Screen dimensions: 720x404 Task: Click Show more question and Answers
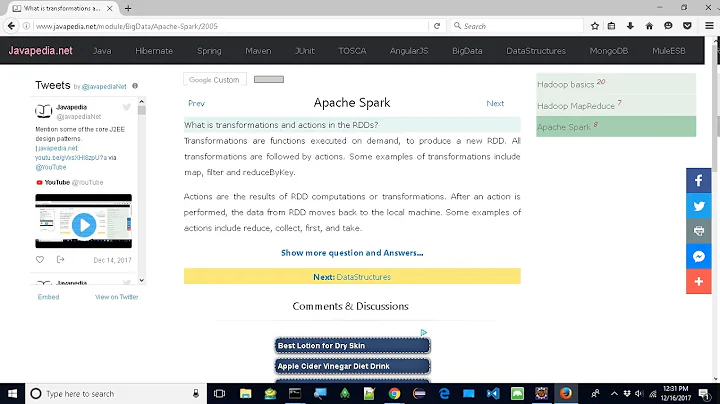tap(352, 253)
